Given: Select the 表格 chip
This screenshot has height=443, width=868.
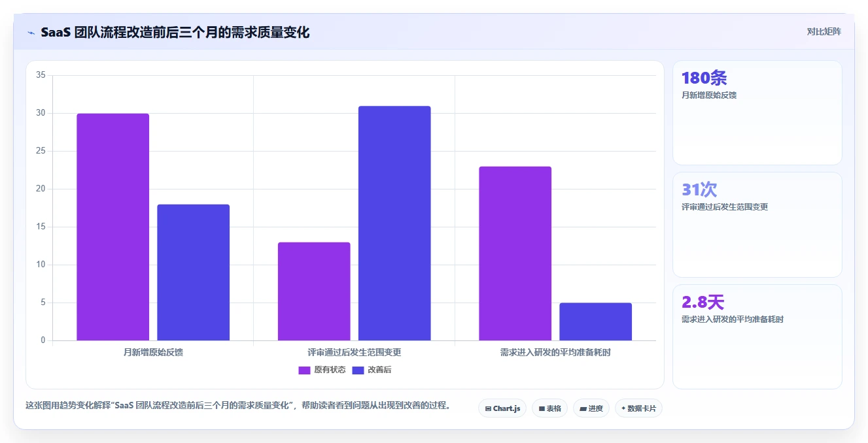Looking at the screenshot, I should [549, 408].
